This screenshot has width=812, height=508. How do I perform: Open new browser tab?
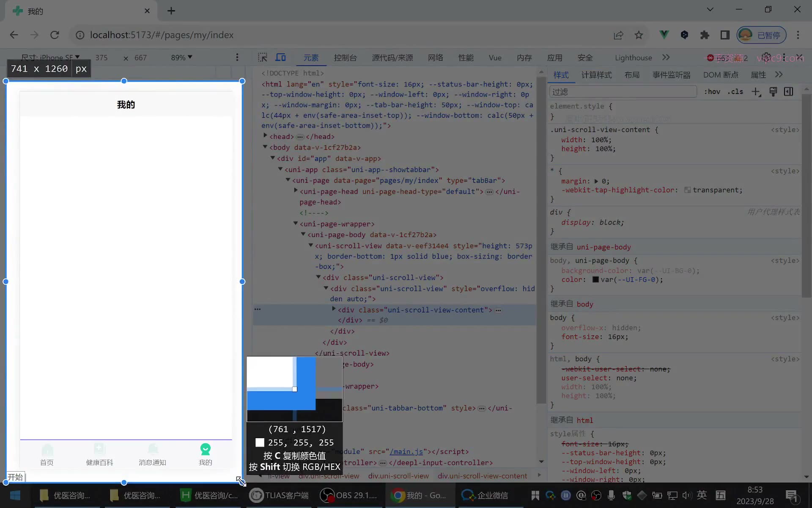coord(171,11)
